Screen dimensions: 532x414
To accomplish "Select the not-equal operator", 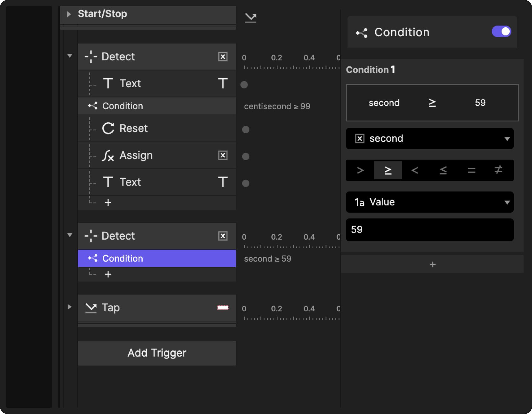I will tap(498, 170).
